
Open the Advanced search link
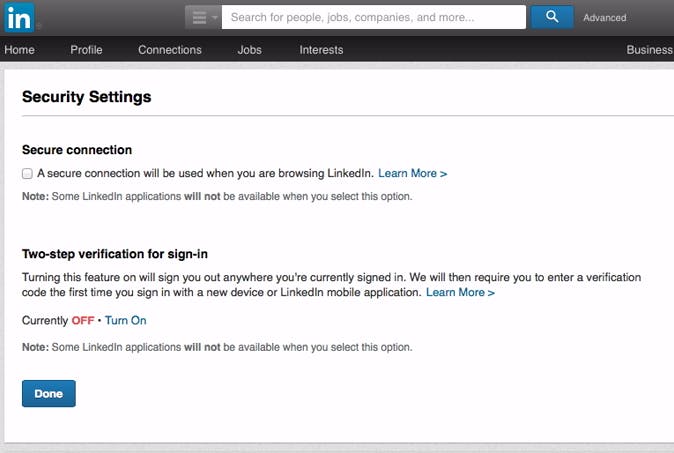(x=605, y=18)
